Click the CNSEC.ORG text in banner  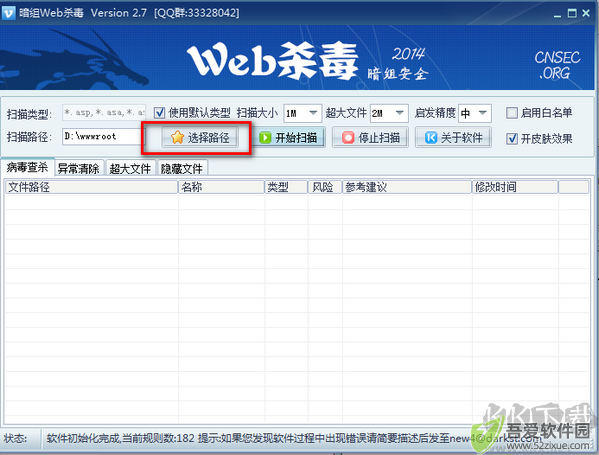(557, 65)
